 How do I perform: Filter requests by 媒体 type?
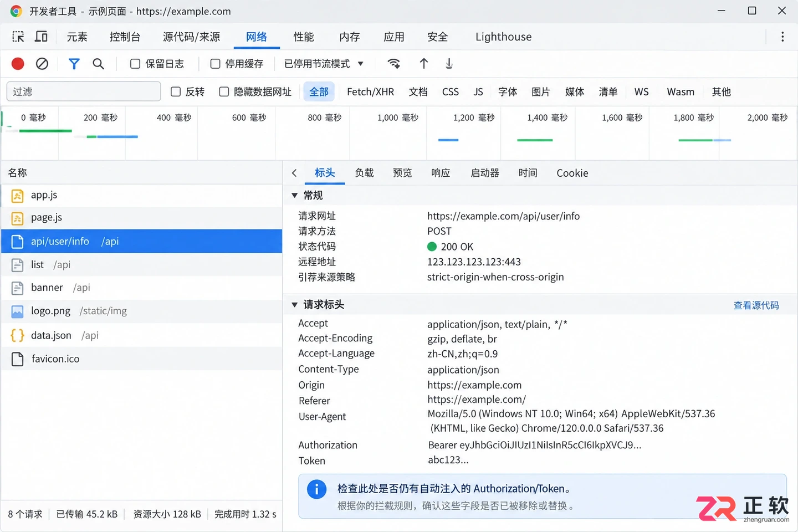(575, 92)
